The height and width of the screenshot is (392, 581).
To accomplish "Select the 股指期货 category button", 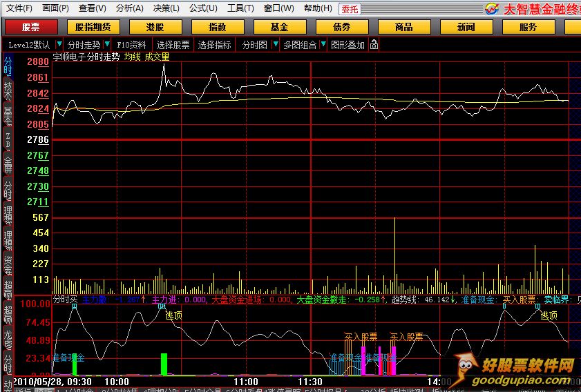I will pyautogui.click(x=93, y=27).
